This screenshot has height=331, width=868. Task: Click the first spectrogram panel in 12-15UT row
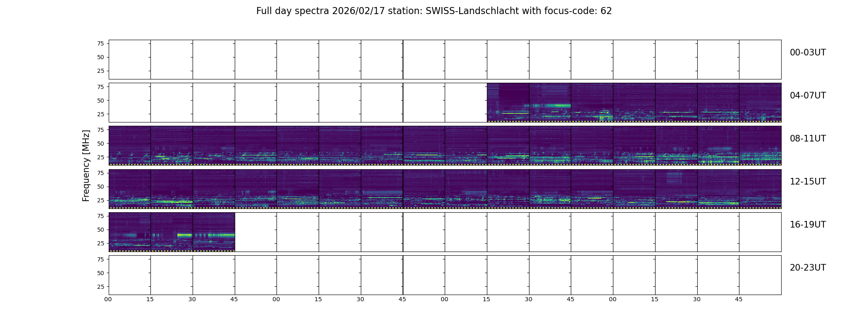coord(129,189)
